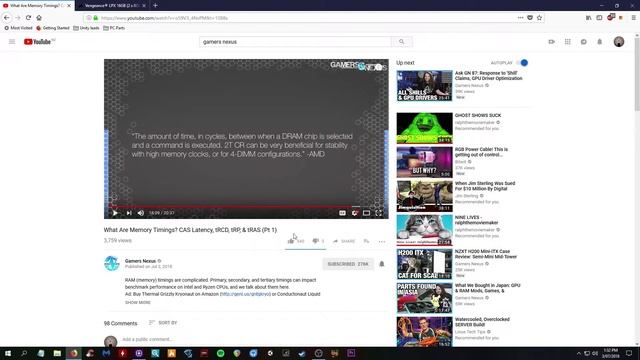Screen dimensions: 640x360
Task: Skip to next video in player controls
Action: (x=129, y=213)
